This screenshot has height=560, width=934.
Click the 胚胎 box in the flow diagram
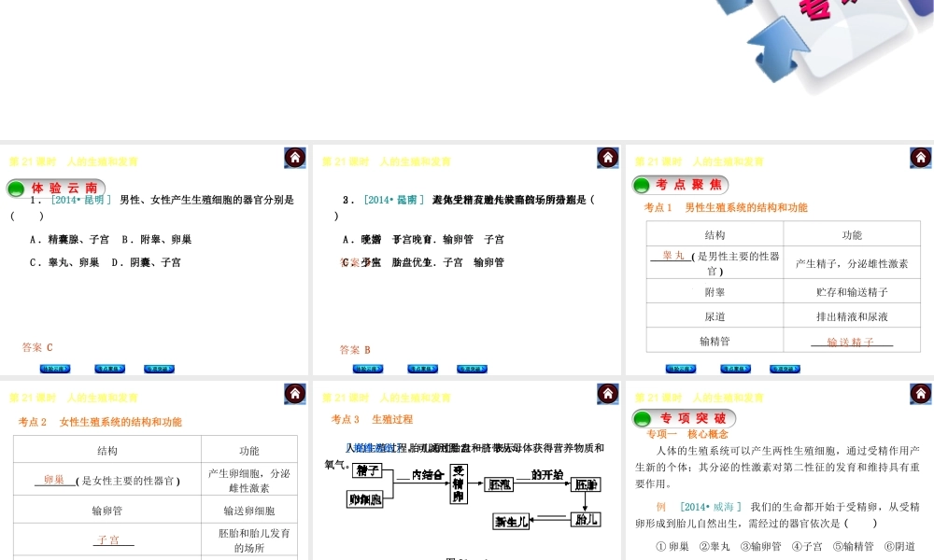coord(586,484)
